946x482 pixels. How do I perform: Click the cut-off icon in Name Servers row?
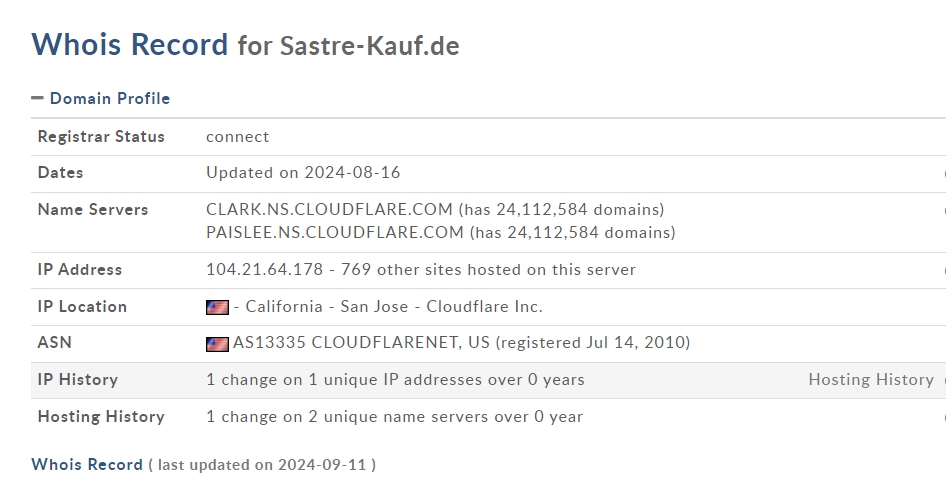pos(943,210)
